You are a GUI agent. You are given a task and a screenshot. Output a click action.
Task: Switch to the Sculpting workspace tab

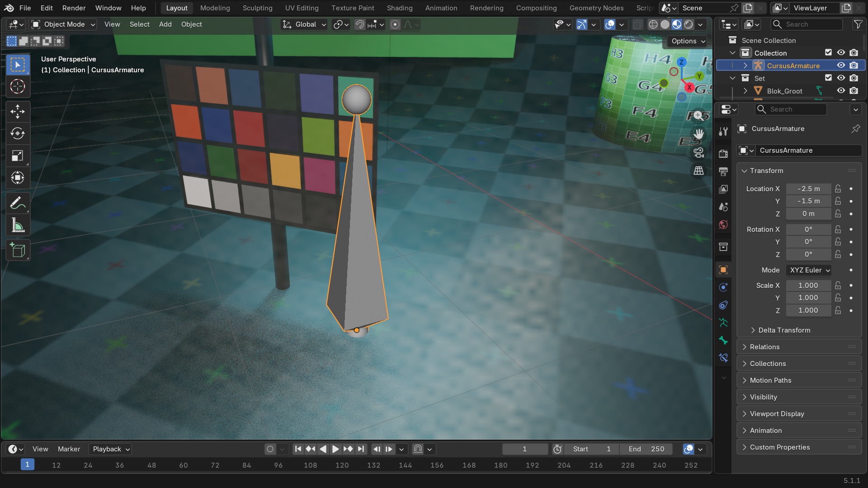(x=257, y=8)
